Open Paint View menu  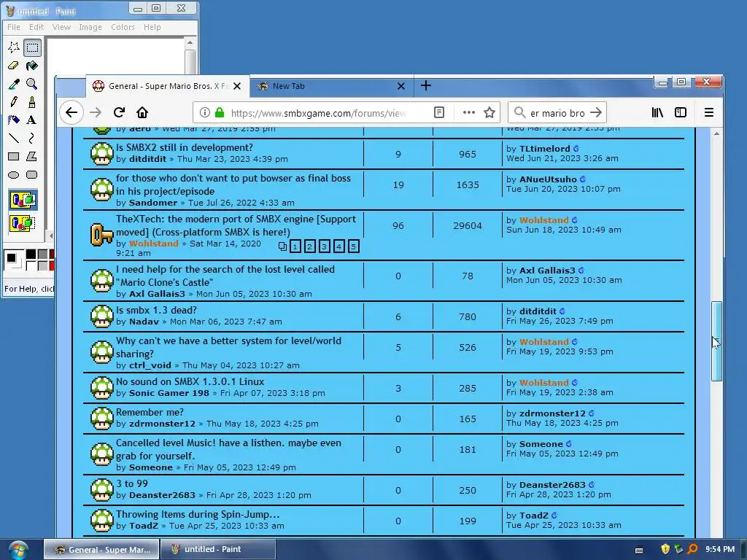[x=61, y=27]
